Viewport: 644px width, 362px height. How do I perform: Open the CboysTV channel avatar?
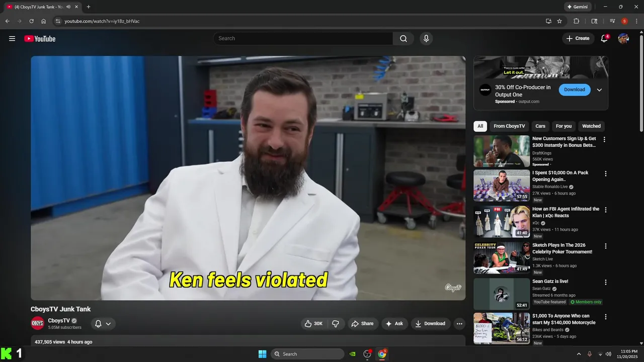tap(38, 323)
